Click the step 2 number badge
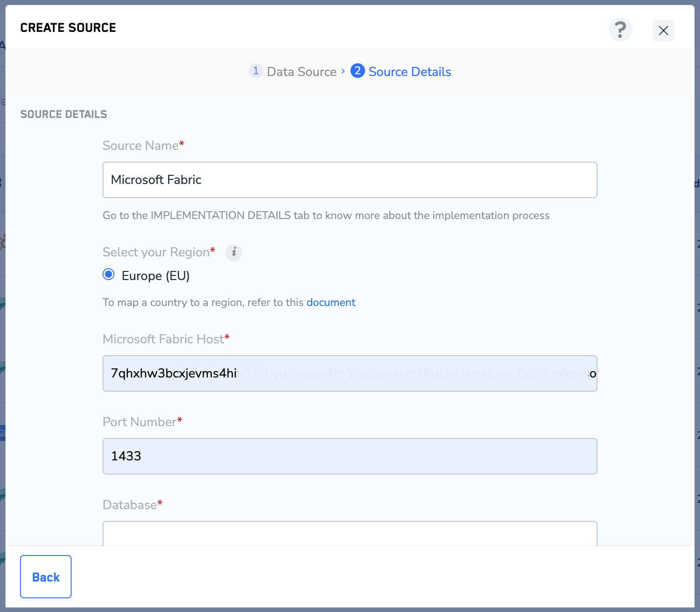 pos(358,71)
